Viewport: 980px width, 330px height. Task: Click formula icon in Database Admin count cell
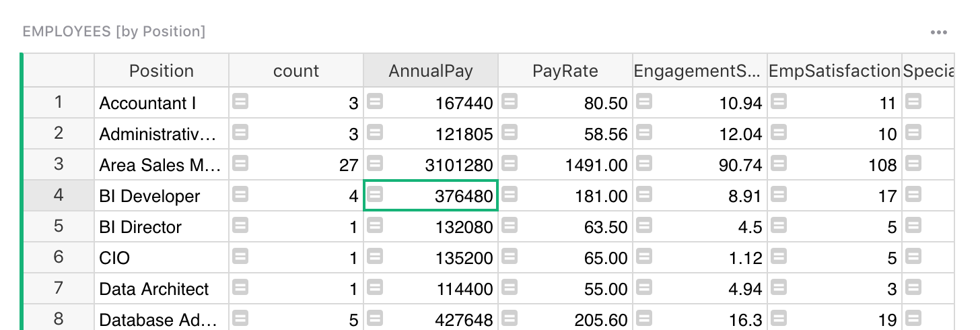coord(240,319)
